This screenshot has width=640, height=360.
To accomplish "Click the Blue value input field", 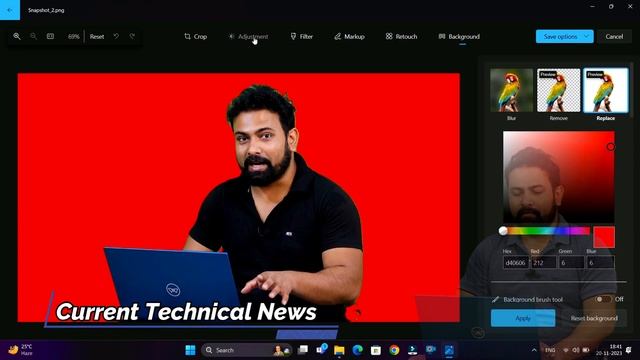I will click(600, 262).
